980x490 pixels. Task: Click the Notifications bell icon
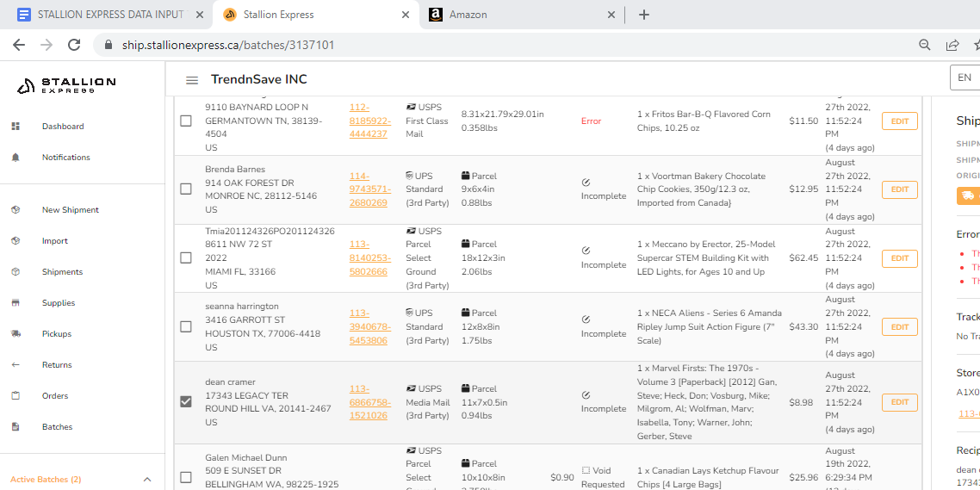click(x=16, y=158)
